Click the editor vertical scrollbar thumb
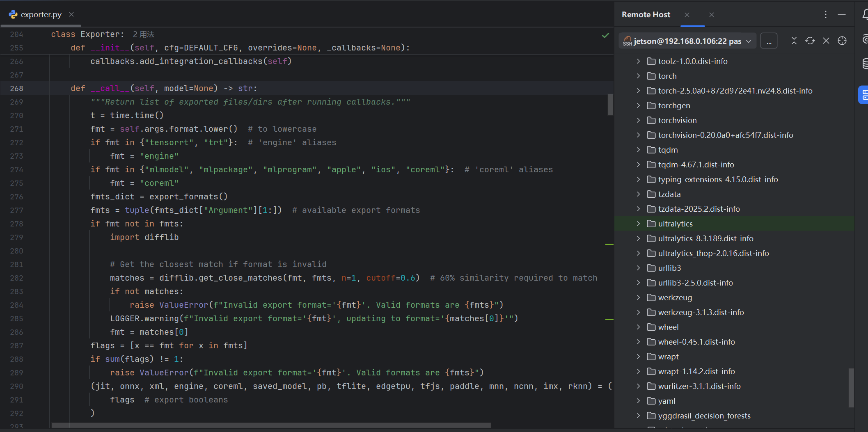The image size is (868, 432). pos(610,105)
